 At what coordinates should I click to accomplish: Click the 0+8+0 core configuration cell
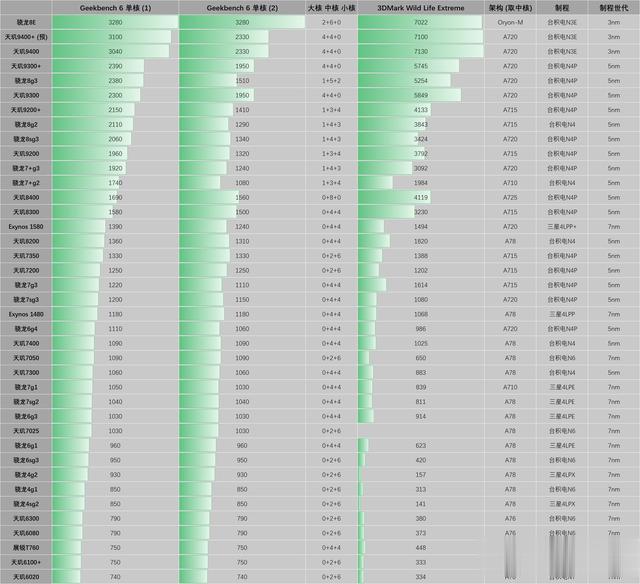click(x=331, y=198)
